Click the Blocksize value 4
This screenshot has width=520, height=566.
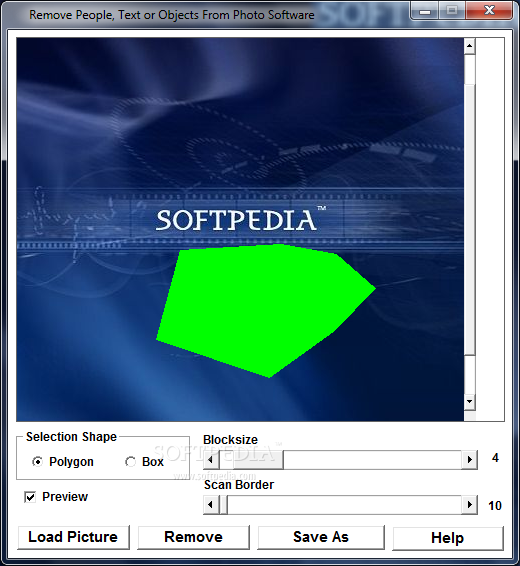495,458
